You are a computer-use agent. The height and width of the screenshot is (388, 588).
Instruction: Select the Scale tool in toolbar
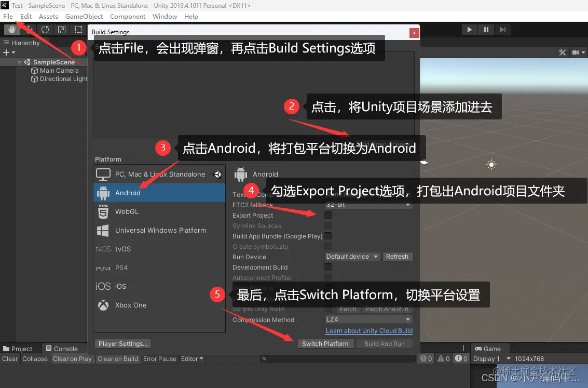point(62,29)
